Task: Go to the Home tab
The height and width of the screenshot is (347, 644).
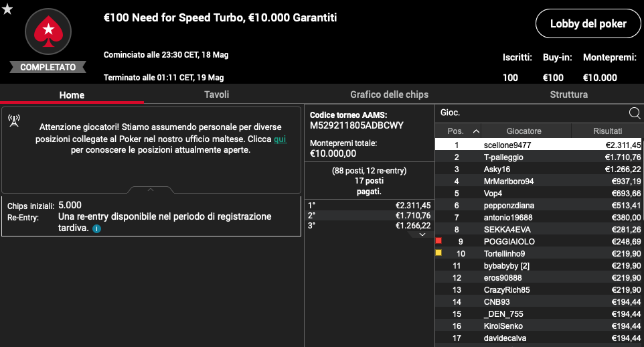Action: pyautogui.click(x=72, y=95)
